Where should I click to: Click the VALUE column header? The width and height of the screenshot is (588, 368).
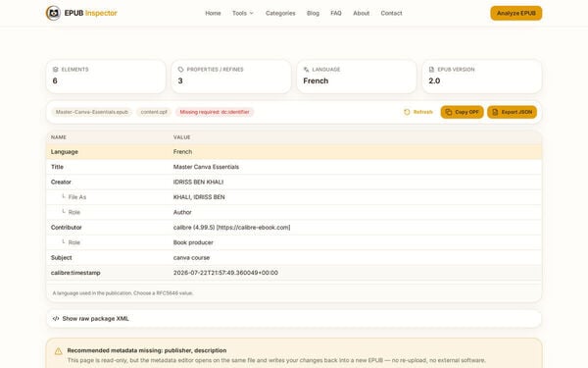pos(182,137)
